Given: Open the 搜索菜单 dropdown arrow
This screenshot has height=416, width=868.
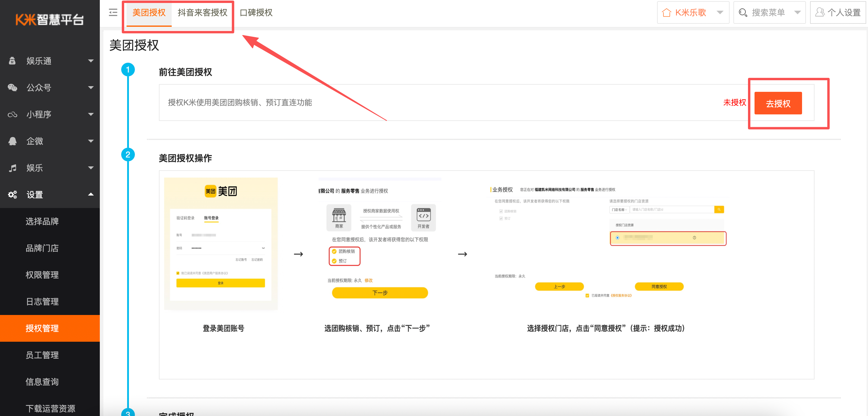Looking at the screenshot, I should (x=797, y=12).
